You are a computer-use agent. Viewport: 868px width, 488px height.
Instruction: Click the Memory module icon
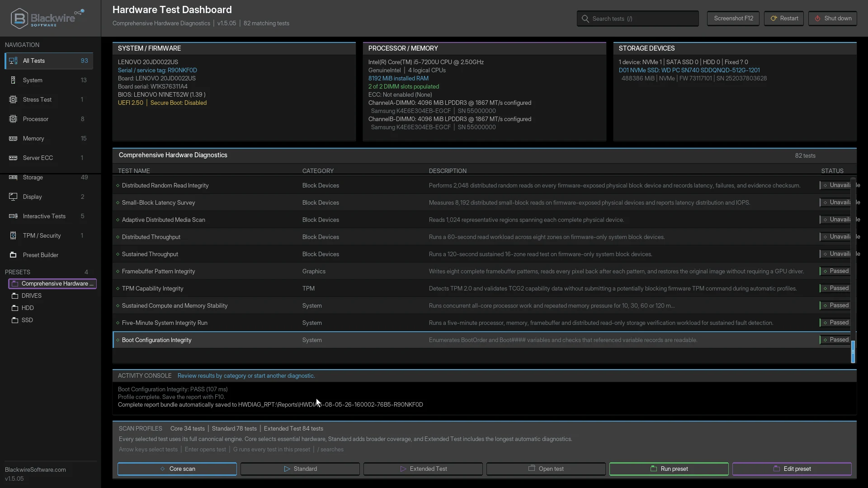point(13,139)
